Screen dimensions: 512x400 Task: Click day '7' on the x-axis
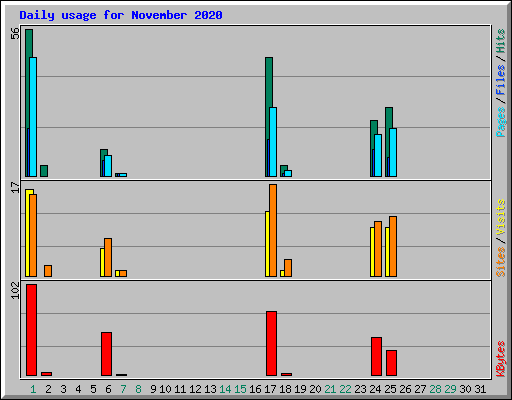point(123,389)
